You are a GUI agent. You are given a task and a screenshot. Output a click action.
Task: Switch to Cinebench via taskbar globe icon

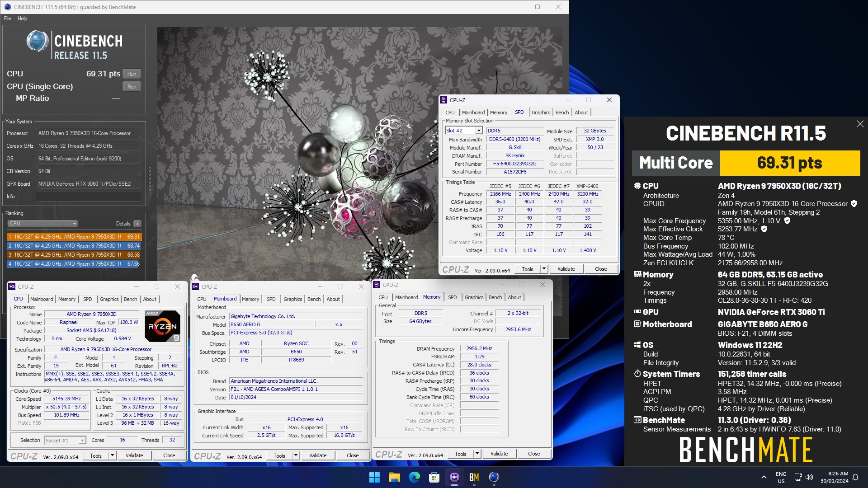pos(494,477)
